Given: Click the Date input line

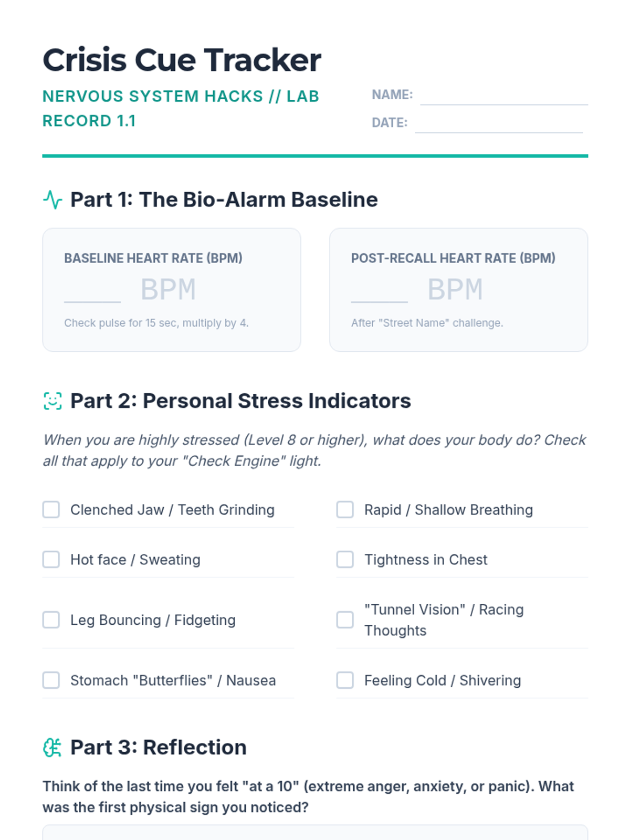Looking at the screenshot, I should (498, 124).
